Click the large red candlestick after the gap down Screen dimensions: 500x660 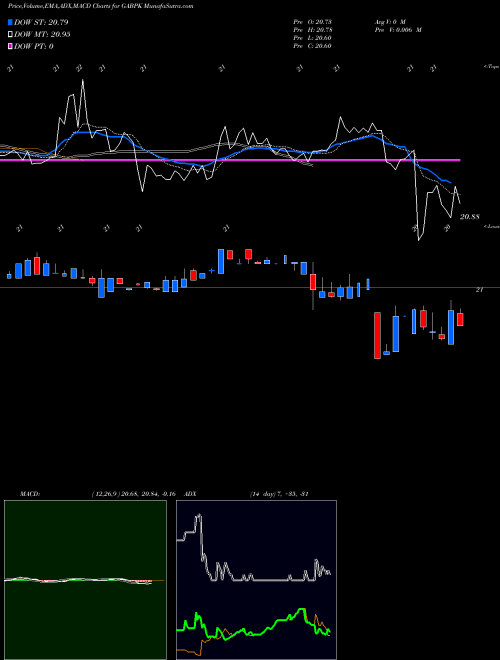point(378,335)
